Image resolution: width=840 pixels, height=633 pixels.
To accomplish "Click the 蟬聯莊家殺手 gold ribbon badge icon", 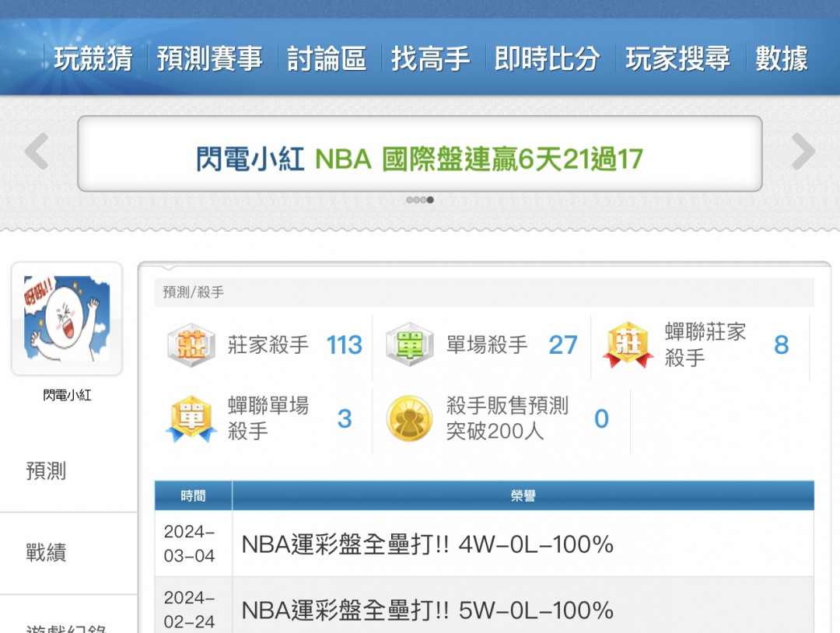I will 628,344.
